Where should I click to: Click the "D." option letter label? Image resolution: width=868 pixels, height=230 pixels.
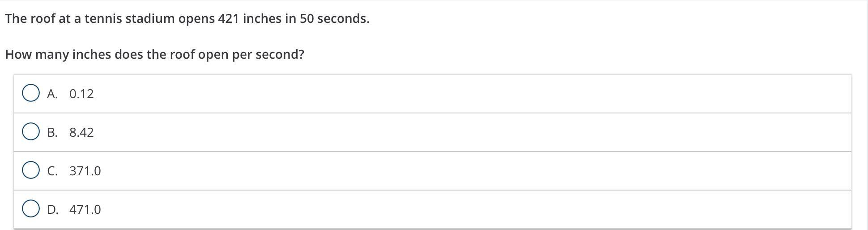point(52,209)
